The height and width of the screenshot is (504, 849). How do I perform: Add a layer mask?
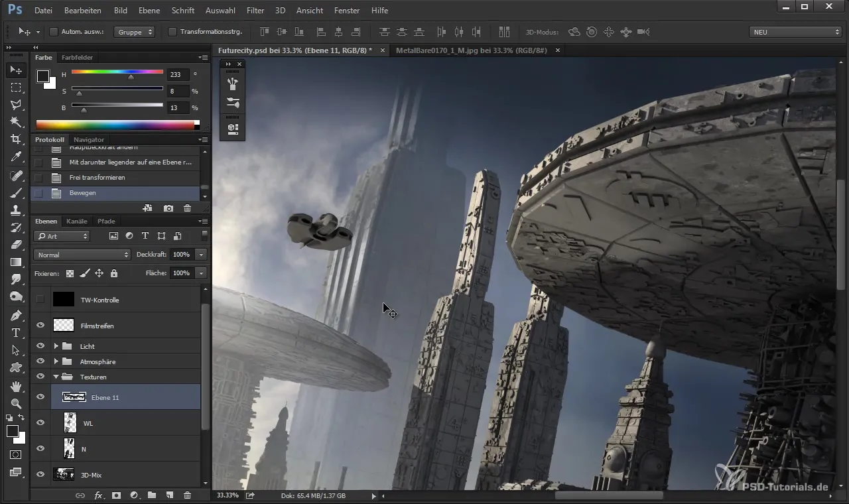pyautogui.click(x=116, y=495)
